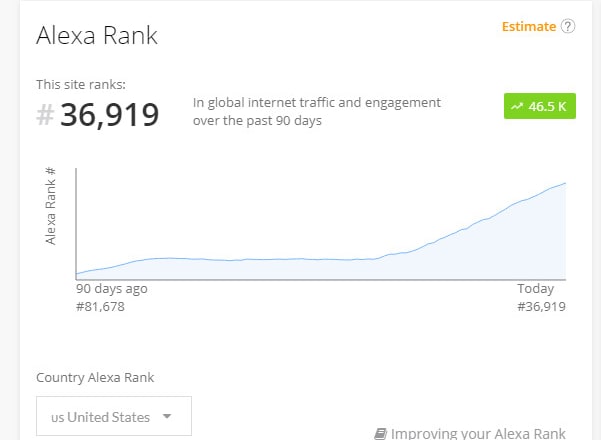
Task: Click the 'Today' axis label
Action: click(x=536, y=289)
